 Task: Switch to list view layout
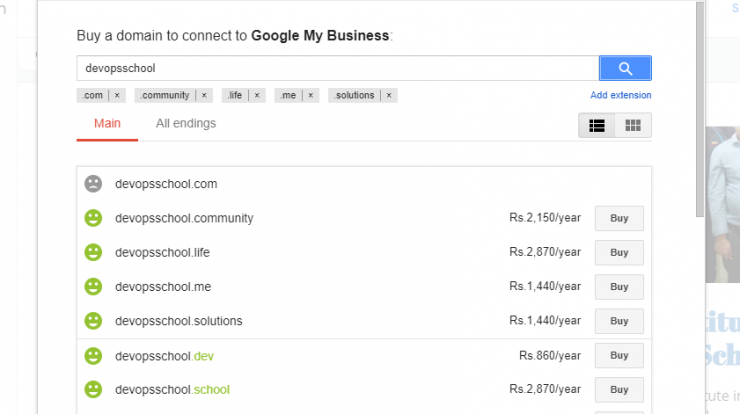click(x=597, y=125)
